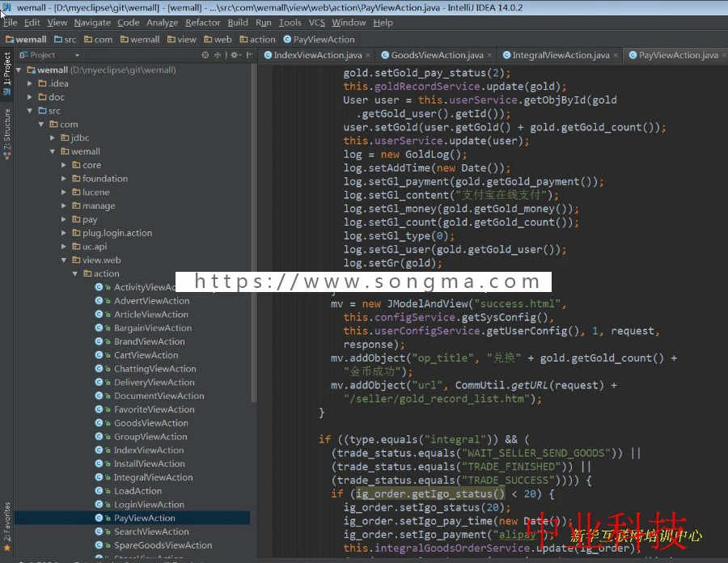Open the Refactor menu
This screenshot has height=563, width=728.
[x=202, y=23]
